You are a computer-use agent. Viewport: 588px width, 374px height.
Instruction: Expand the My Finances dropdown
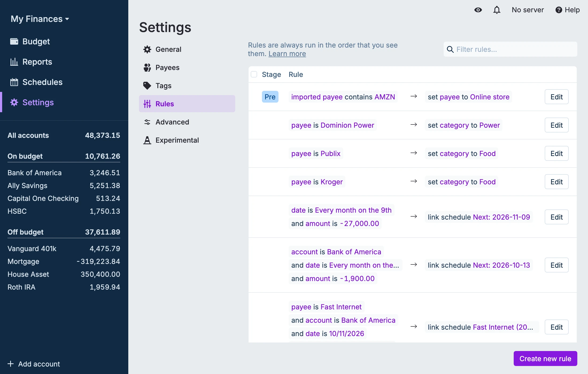tap(40, 19)
